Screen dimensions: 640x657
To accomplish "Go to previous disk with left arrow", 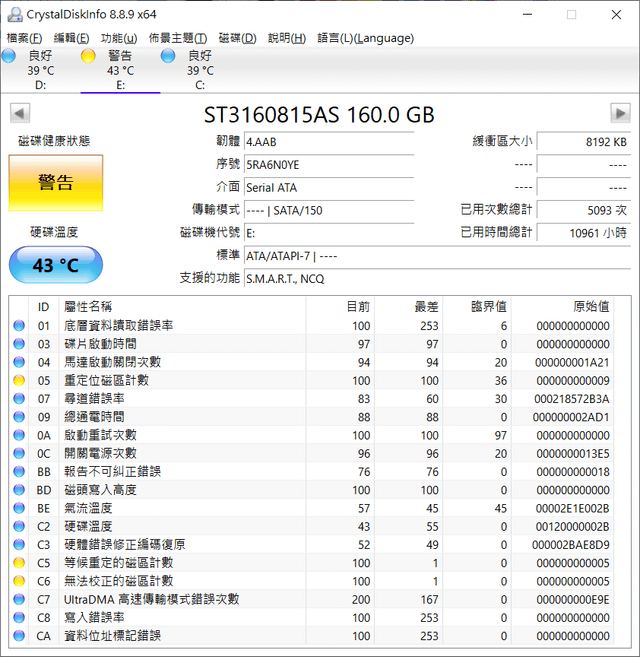I will (x=20, y=113).
